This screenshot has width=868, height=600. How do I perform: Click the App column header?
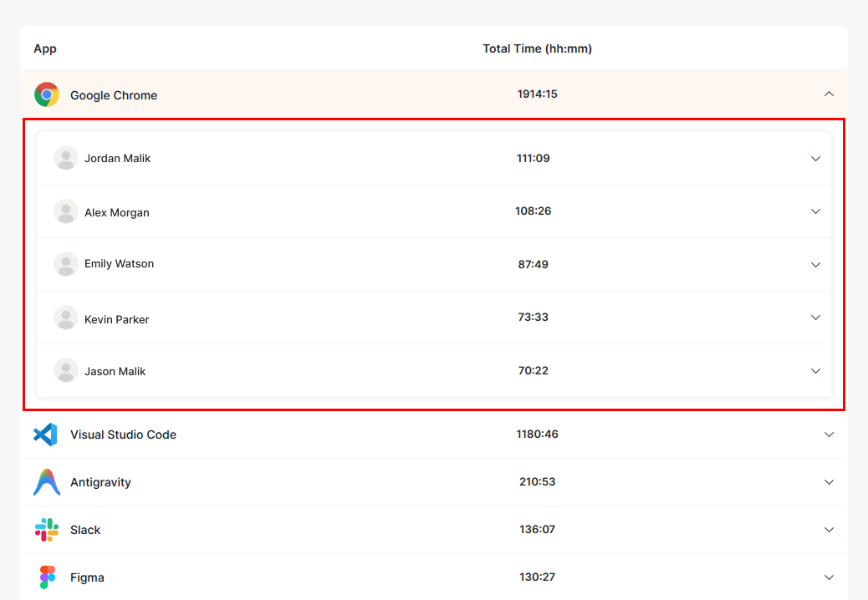click(x=45, y=48)
